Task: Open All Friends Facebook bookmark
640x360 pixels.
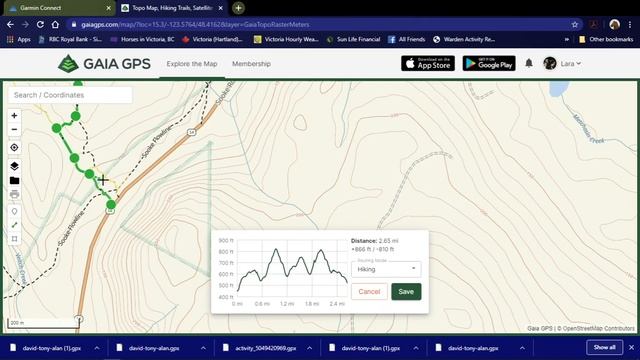Action: click(407, 40)
